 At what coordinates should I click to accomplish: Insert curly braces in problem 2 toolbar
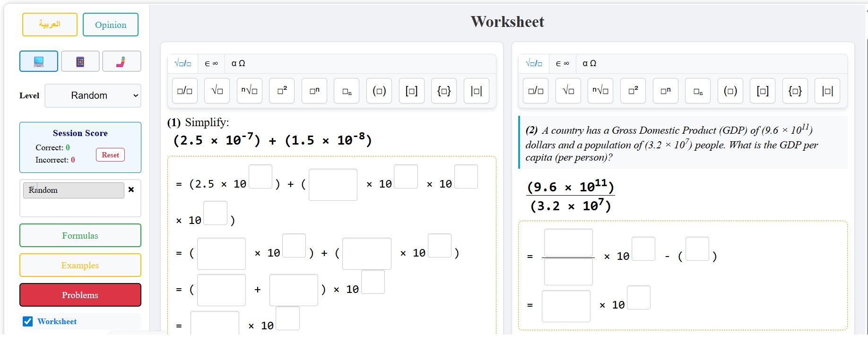pos(795,91)
